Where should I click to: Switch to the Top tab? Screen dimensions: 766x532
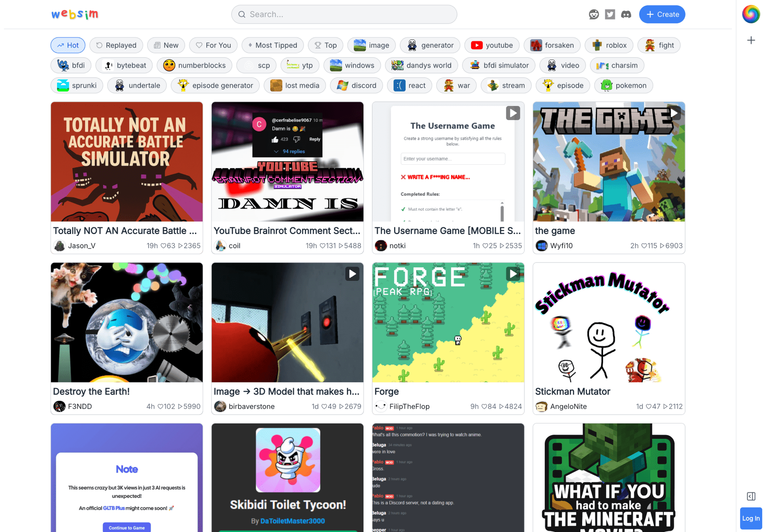[x=326, y=45]
